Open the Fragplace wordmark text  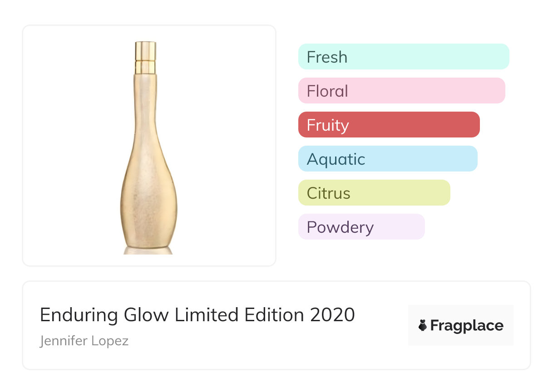point(467,326)
